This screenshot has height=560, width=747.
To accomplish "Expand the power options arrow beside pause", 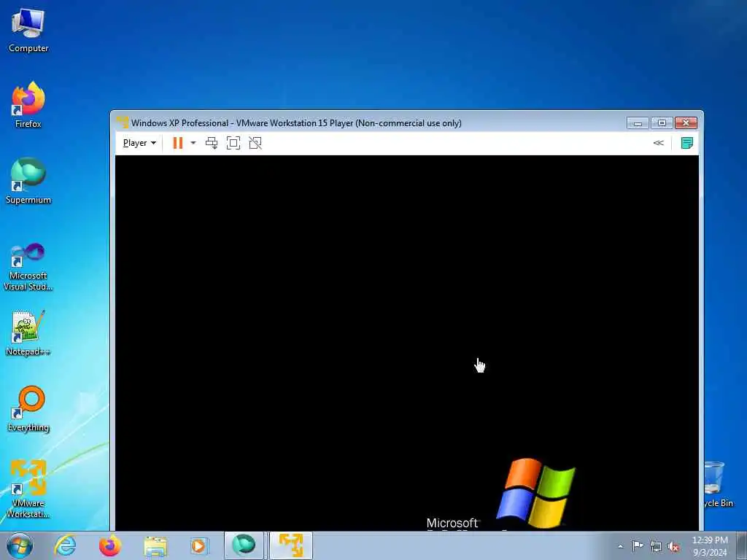I will coord(193,143).
